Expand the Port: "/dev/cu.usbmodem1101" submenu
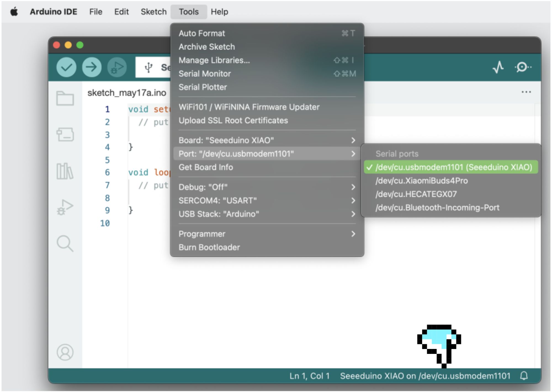 point(267,153)
